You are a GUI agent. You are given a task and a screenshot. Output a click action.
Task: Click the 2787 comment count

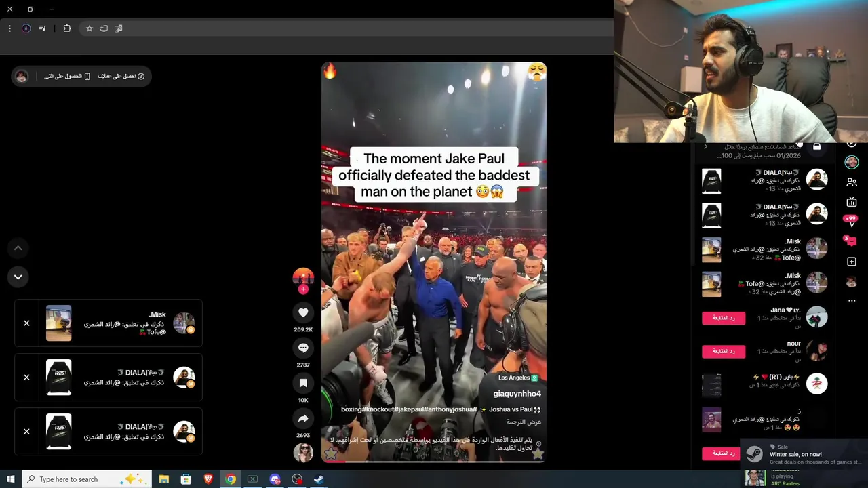pos(303,365)
